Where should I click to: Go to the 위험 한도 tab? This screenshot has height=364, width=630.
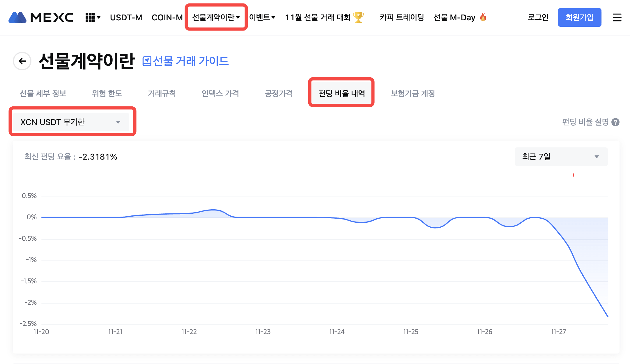[107, 93]
